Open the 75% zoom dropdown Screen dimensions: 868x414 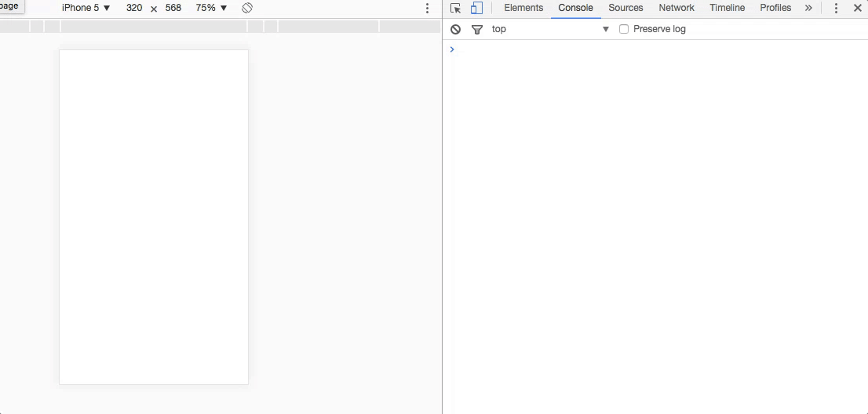coord(211,9)
